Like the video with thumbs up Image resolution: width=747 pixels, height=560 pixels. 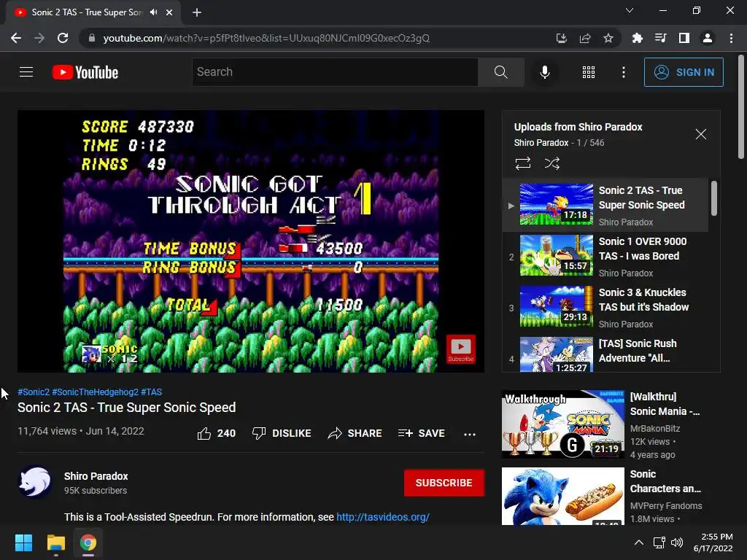tap(216, 433)
